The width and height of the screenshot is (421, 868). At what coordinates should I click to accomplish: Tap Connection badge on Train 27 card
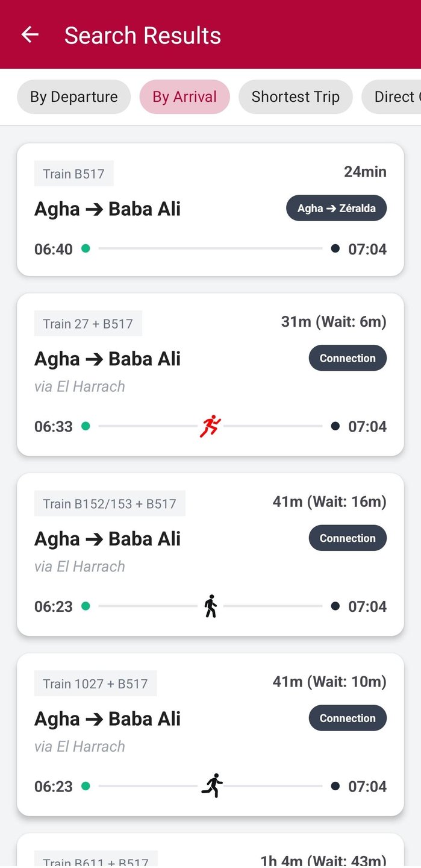tap(348, 358)
